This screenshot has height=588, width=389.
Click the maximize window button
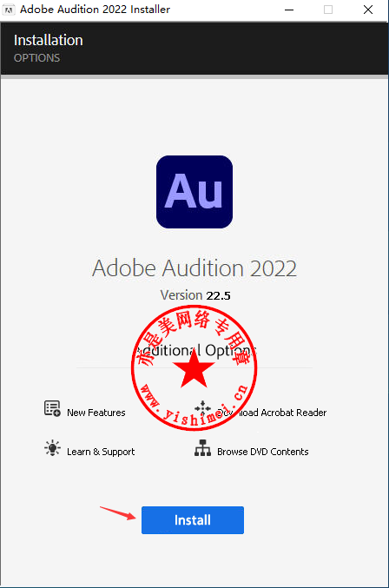(x=328, y=10)
